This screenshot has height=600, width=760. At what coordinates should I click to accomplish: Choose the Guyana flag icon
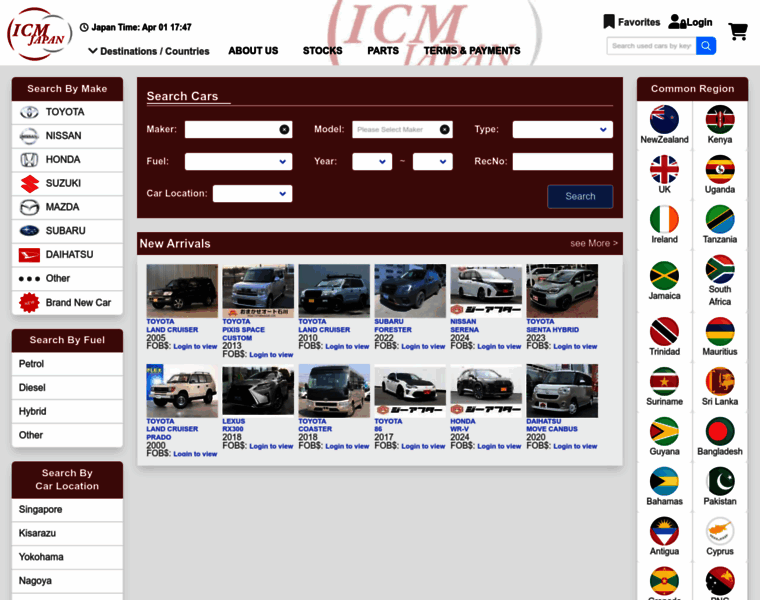click(664, 431)
